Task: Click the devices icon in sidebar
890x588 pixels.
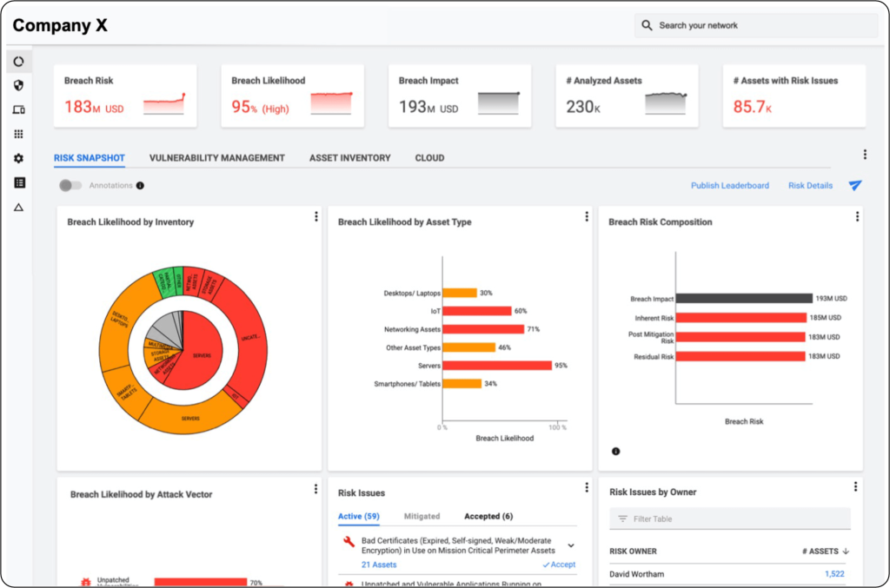Action: (x=19, y=109)
